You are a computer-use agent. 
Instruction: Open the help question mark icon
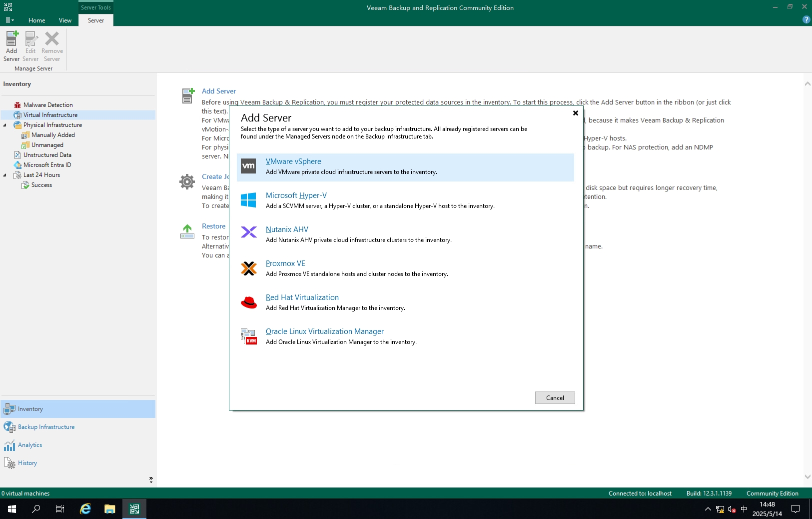point(806,19)
